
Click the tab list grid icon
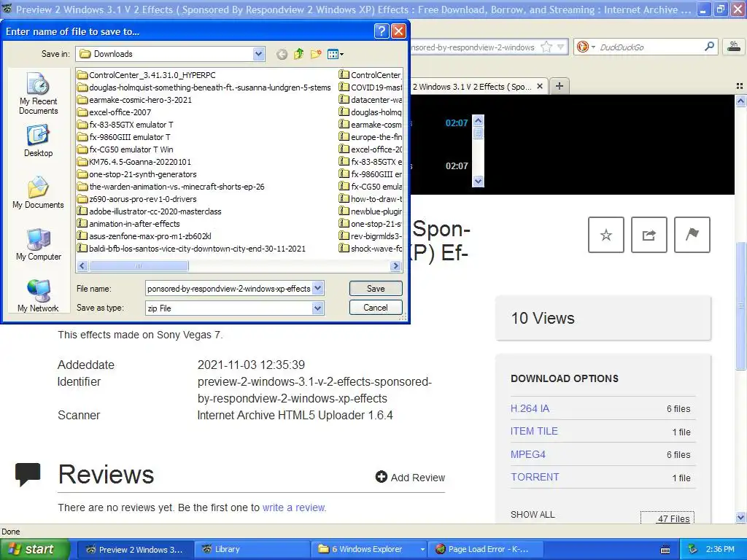[x=740, y=86]
